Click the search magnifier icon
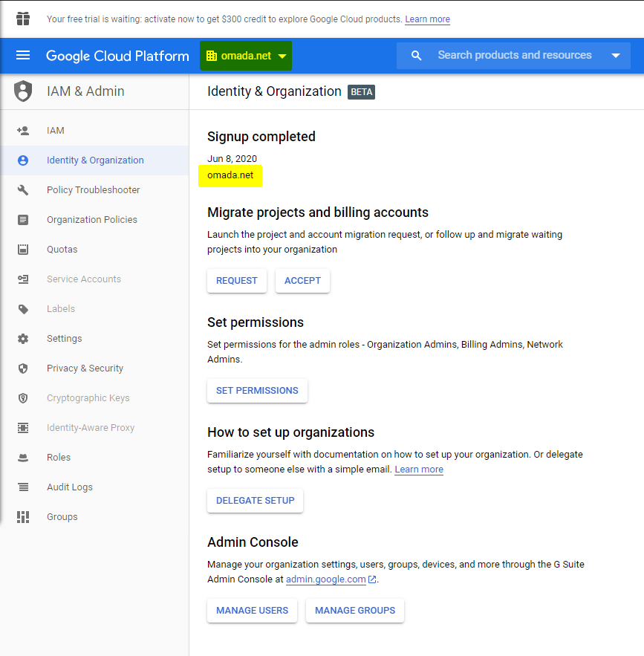This screenshot has height=656, width=644. click(416, 55)
